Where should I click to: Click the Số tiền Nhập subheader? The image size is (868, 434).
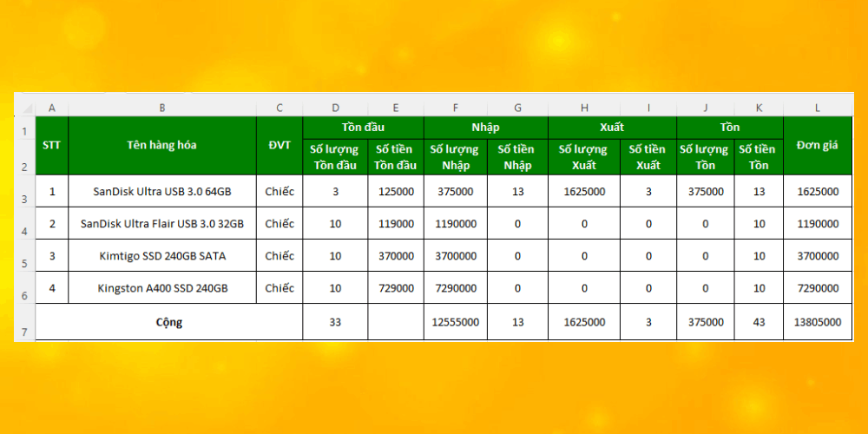pyautogui.click(x=517, y=157)
